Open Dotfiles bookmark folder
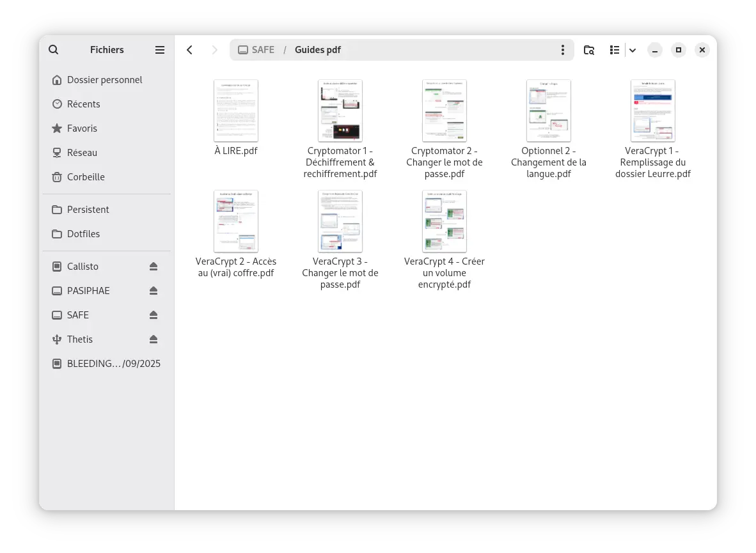Image resolution: width=756 pixels, height=553 pixels. (x=107, y=234)
